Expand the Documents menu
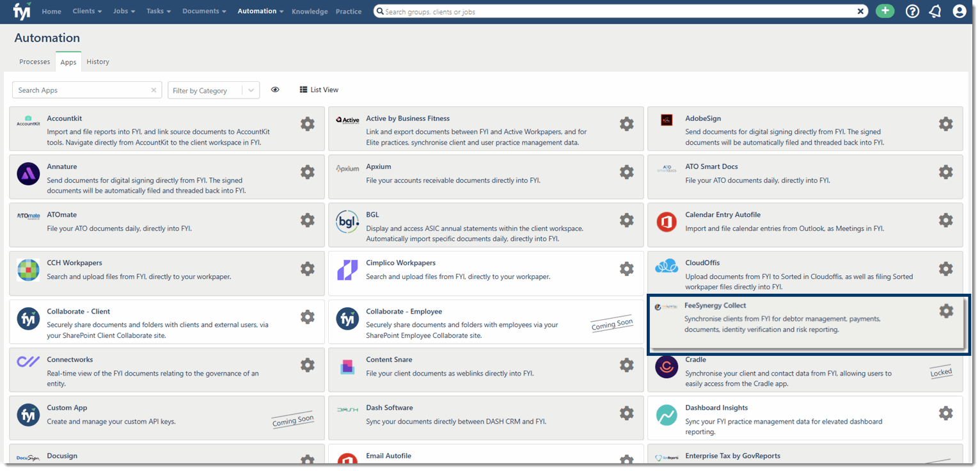 204,11
